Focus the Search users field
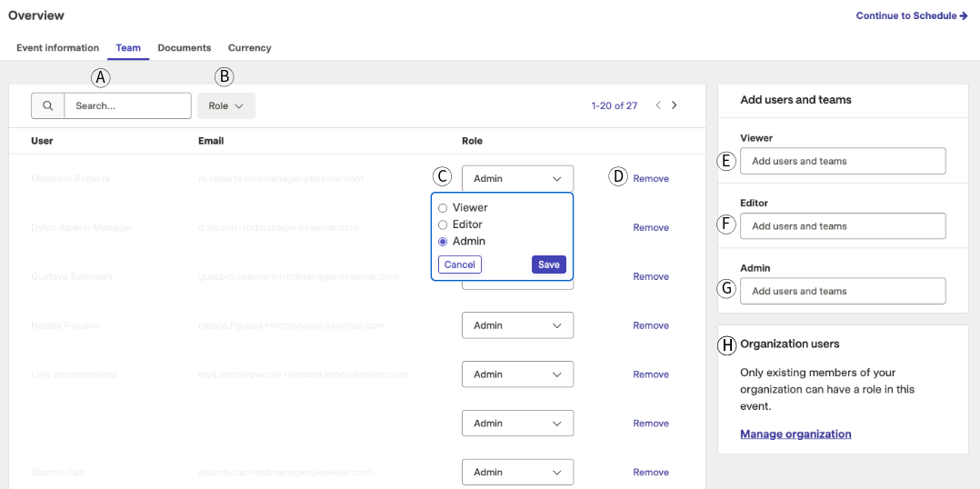This screenshot has width=980, height=489. click(x=127, y=106)
